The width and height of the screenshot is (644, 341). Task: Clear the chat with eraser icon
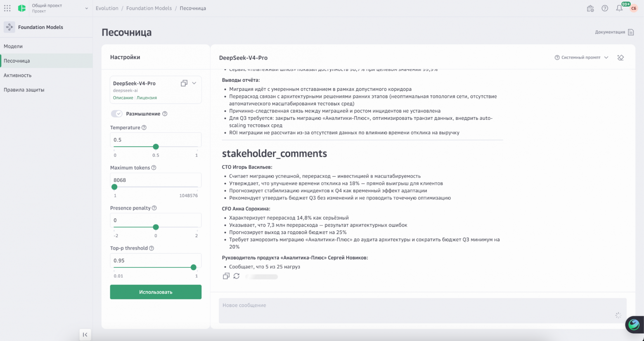620,58
